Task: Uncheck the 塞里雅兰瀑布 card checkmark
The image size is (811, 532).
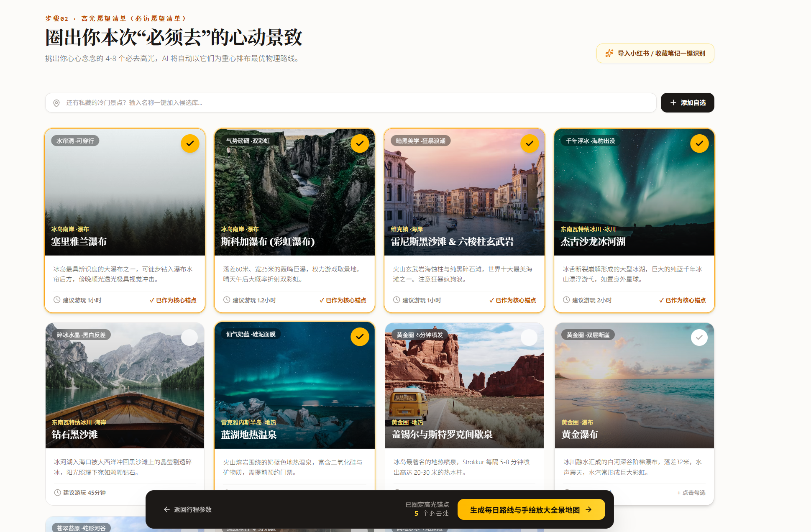Action: pyautogui.click(x=190, y=143)
